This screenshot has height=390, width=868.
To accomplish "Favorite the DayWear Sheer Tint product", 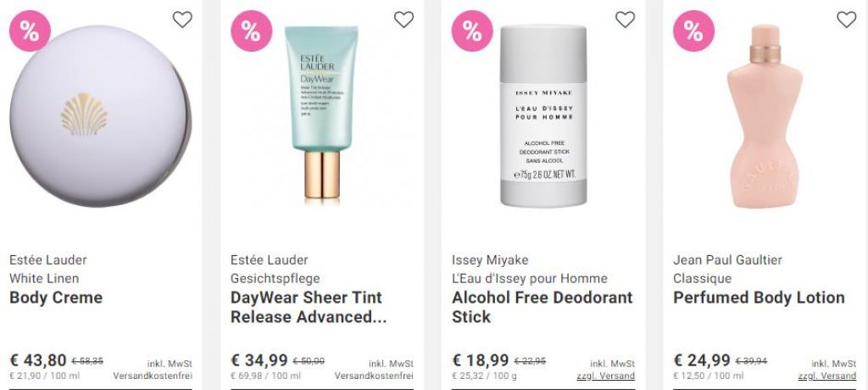I will [403, 19].
